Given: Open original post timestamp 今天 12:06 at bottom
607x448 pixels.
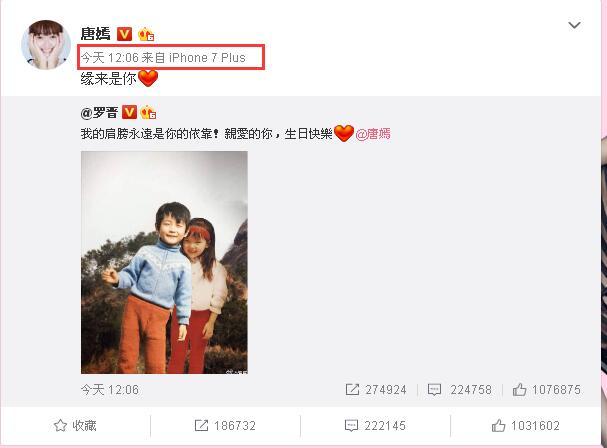Looking at the screenshot, I should [110, 390].
